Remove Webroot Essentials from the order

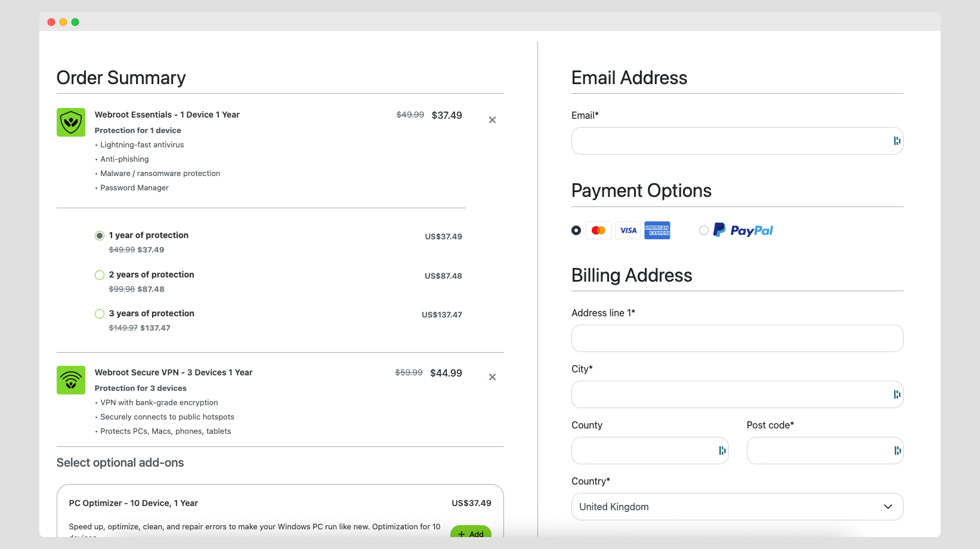pyautogui.click(x=492, y=120)
